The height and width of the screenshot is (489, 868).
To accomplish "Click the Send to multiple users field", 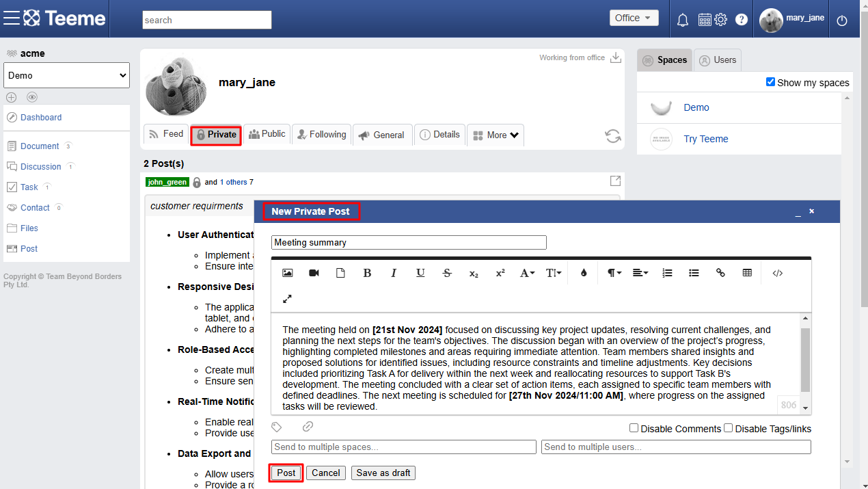I will (676, 447).
